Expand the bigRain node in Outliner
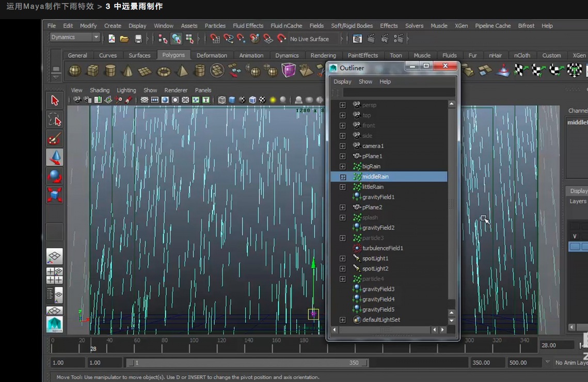The image size is (588, 382). pos(342,166)
